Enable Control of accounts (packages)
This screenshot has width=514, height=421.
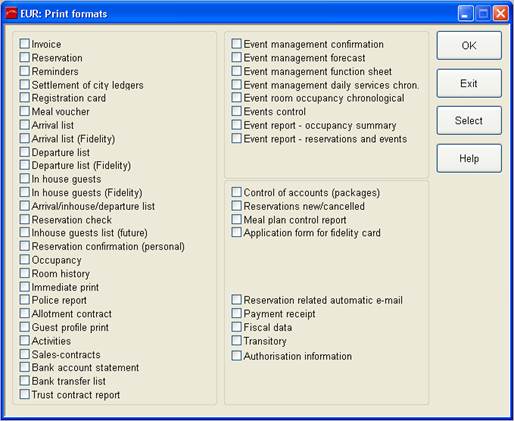click(236, 192)
